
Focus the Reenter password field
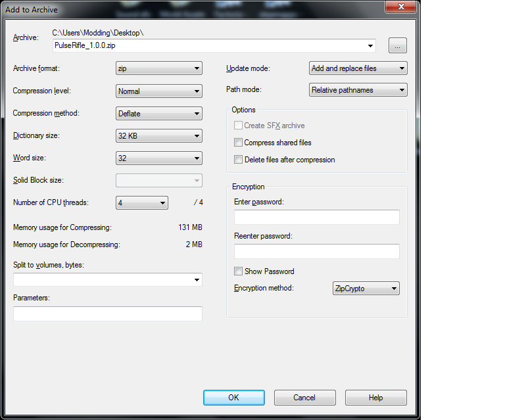(x=316, y=252)
